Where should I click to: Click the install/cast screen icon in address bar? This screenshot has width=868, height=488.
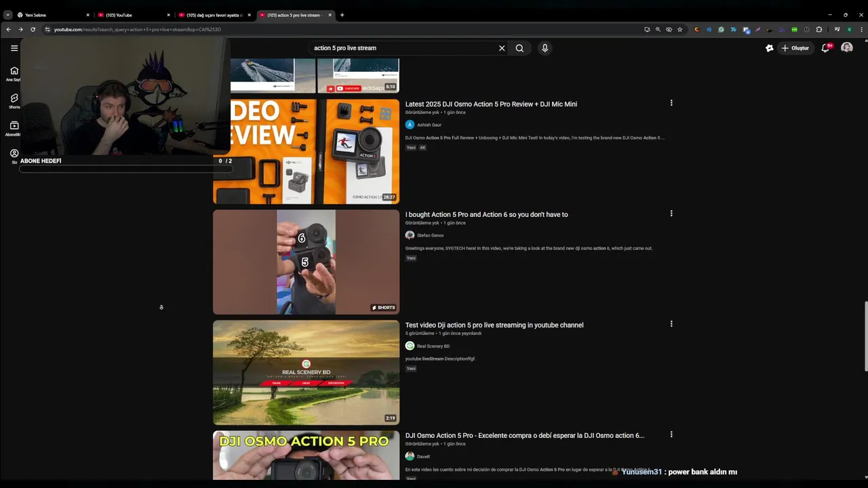[647, 29]
